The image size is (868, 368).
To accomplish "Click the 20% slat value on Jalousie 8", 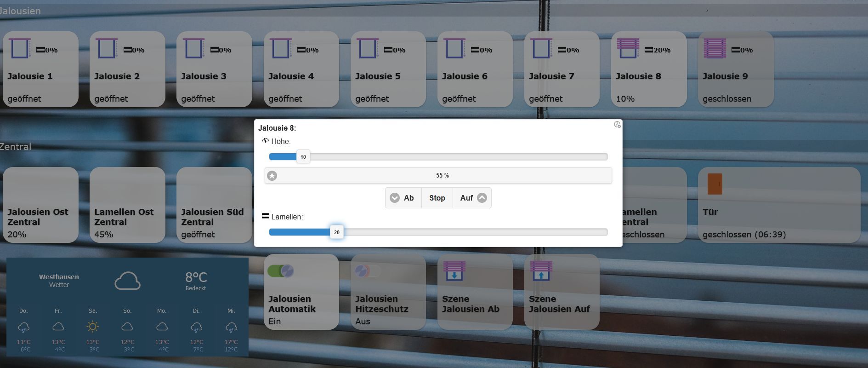I will (x=662, y=50).
